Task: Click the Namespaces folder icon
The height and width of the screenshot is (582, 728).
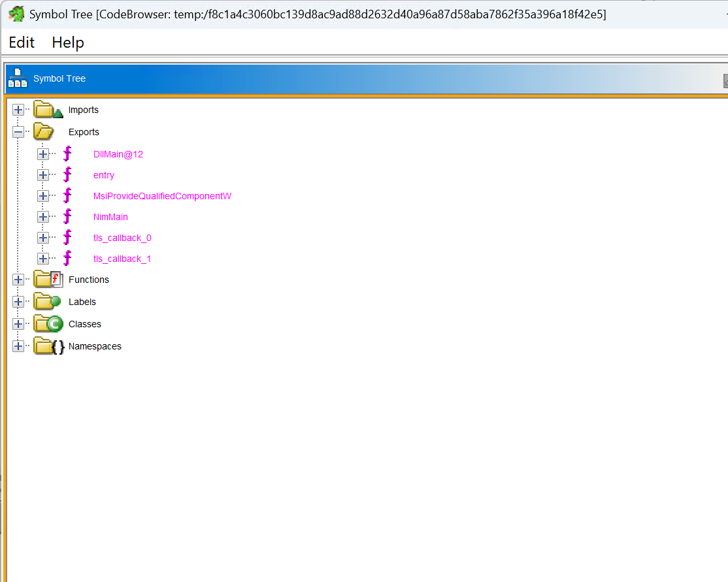Action: point(47,346)
